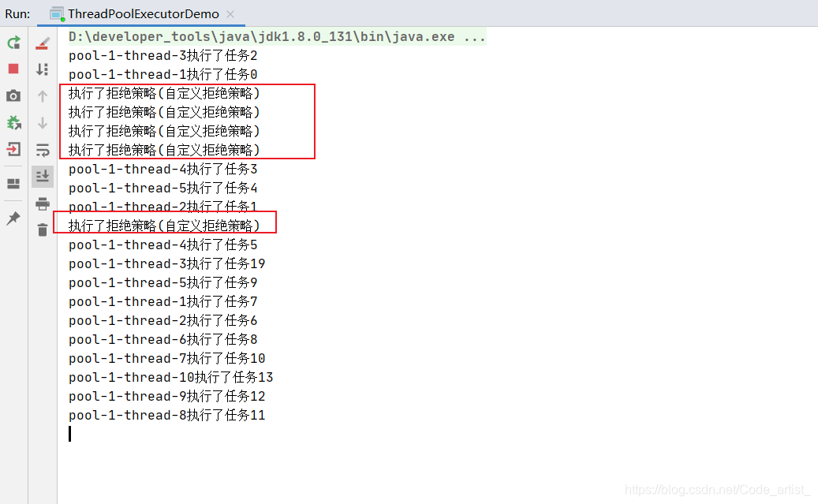This screenshot has height=504, width=818.
Task: Pin the run tab with the pin icon
Action: click(13, 218)
